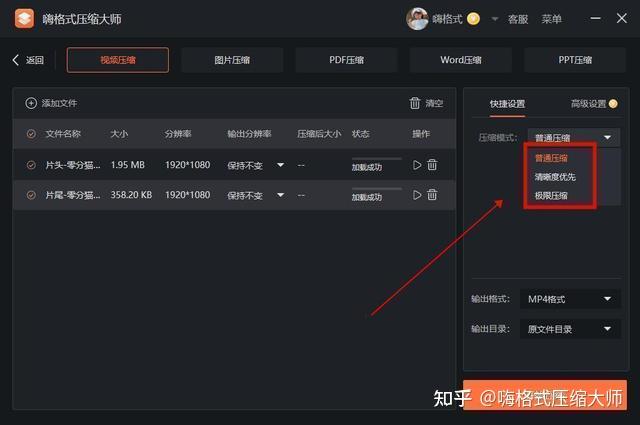The image size is (640, 425).
Task: Click 1920*1080 resolution in 片尾 row
Action: [x=187, y=195]
